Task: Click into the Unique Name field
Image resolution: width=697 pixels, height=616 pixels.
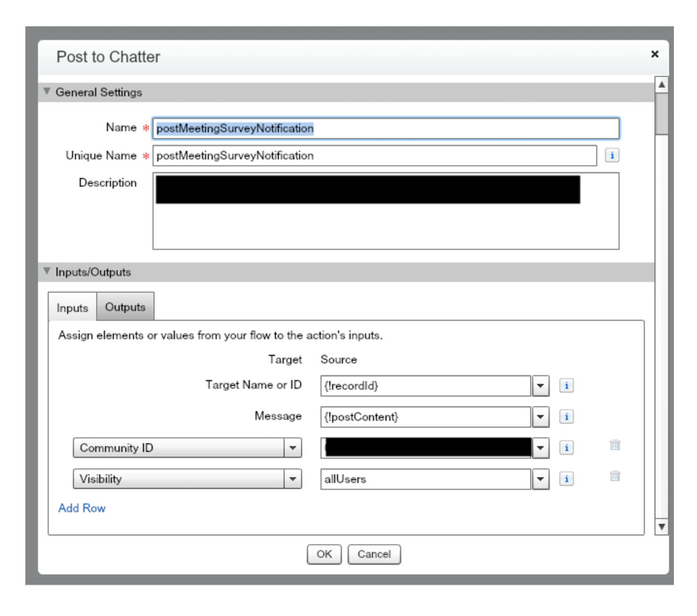Action: (374, 155)
